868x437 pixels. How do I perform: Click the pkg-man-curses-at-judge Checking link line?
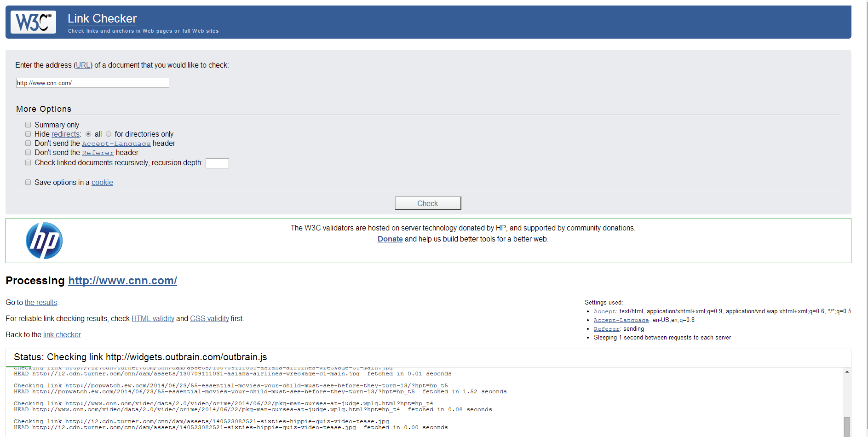tap(224, 404)
